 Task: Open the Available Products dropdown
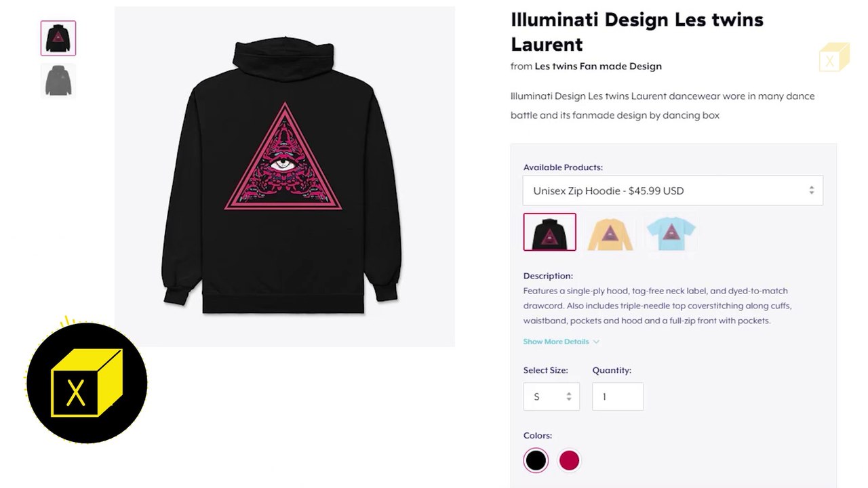[x=672, y=190]
